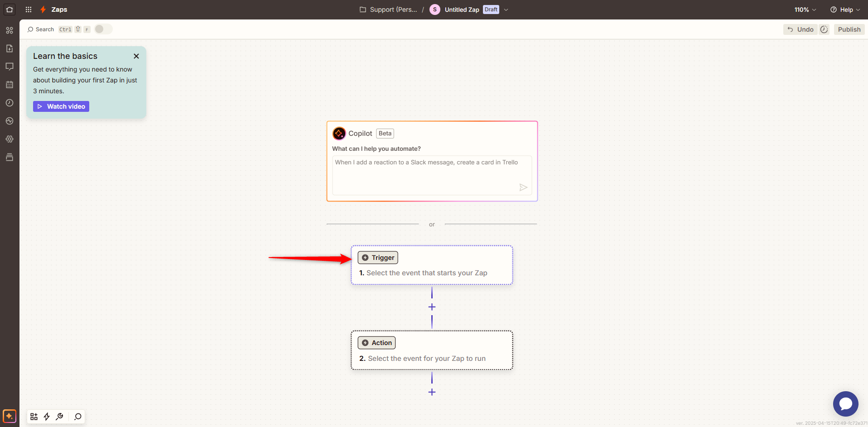This screenshot has width=868, height=427.
Task: Open Zap history clock icon in sidebar
Action: (10, 103)
